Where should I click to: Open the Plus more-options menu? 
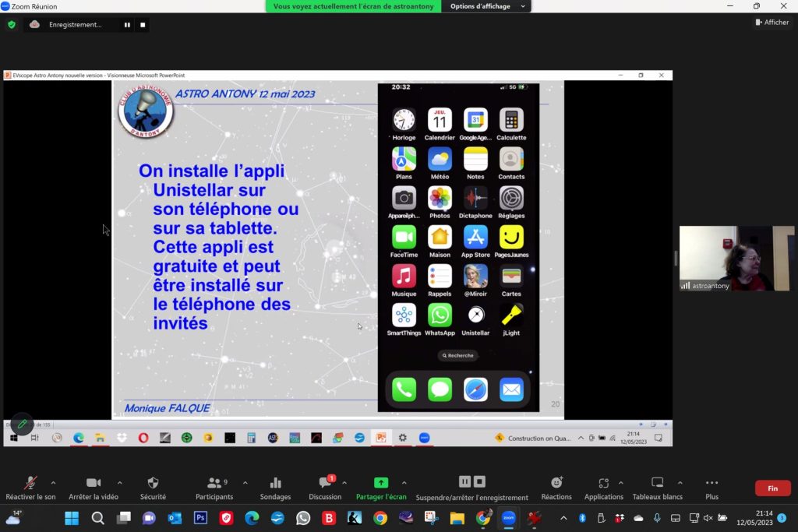click(712, 488)
